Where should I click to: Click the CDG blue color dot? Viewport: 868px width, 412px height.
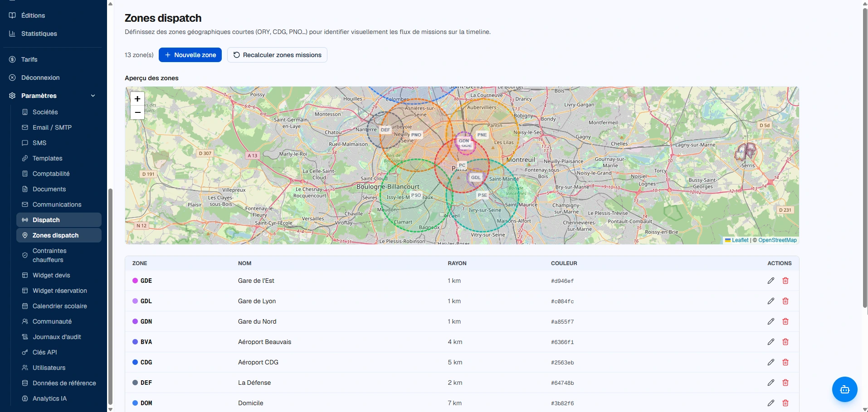(x=135, y=362)
